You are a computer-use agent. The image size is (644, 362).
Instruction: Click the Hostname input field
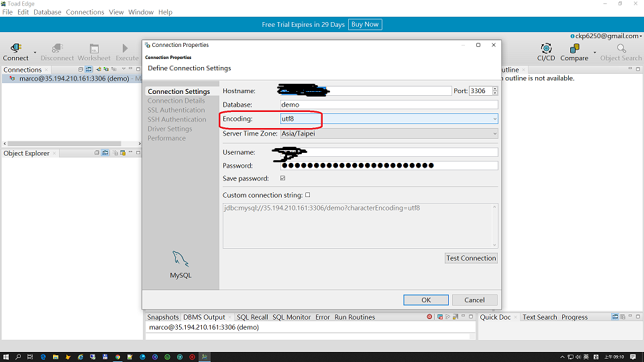click(x=366, y=90)
